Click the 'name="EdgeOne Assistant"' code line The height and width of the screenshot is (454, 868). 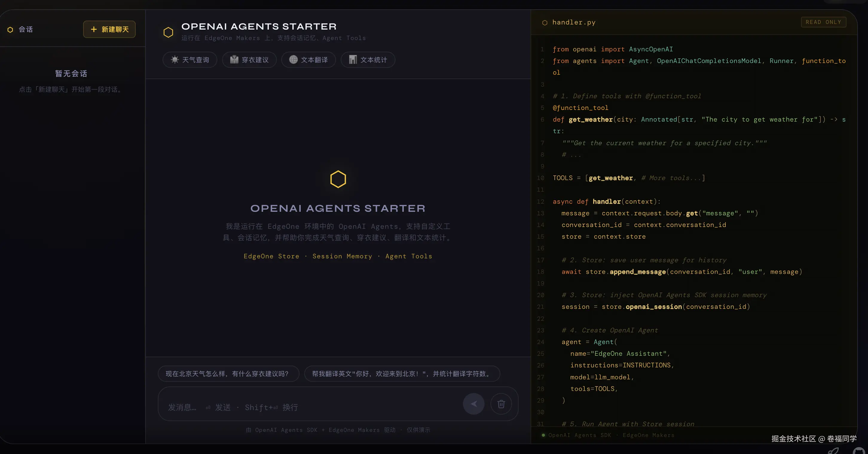click(x=620, y=353)
